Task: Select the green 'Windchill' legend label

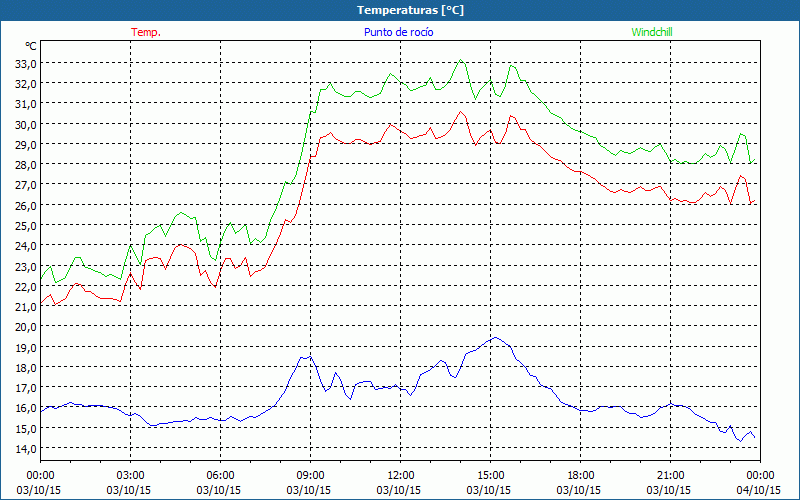Action: 652,32
